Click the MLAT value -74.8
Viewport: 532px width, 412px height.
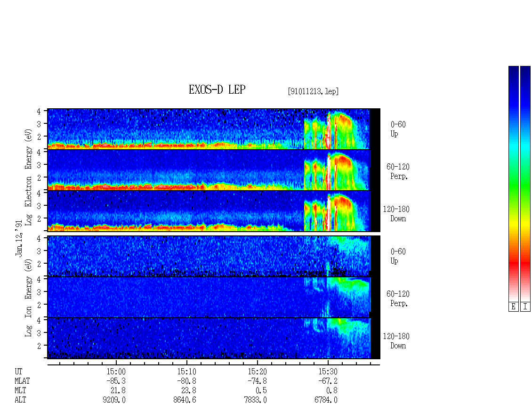[257, 381]
